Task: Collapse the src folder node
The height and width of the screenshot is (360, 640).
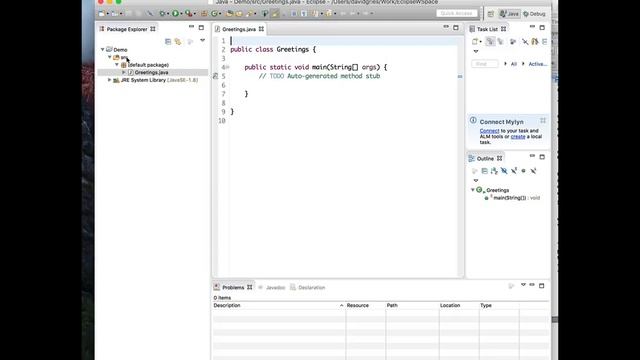Action: [x=110, y=57]
